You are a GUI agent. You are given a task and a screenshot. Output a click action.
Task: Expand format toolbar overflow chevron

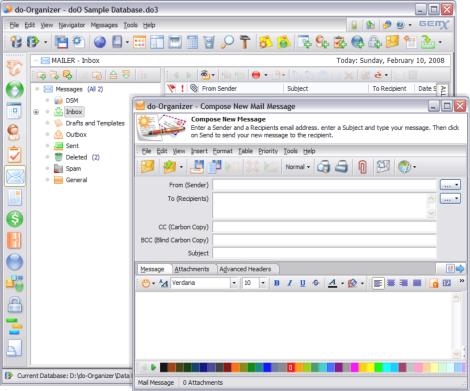tap(462, 281)
